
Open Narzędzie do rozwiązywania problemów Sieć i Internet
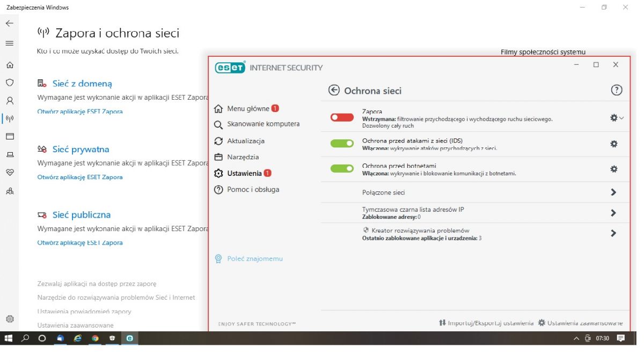pyautogui.click(x=116, y=297)
